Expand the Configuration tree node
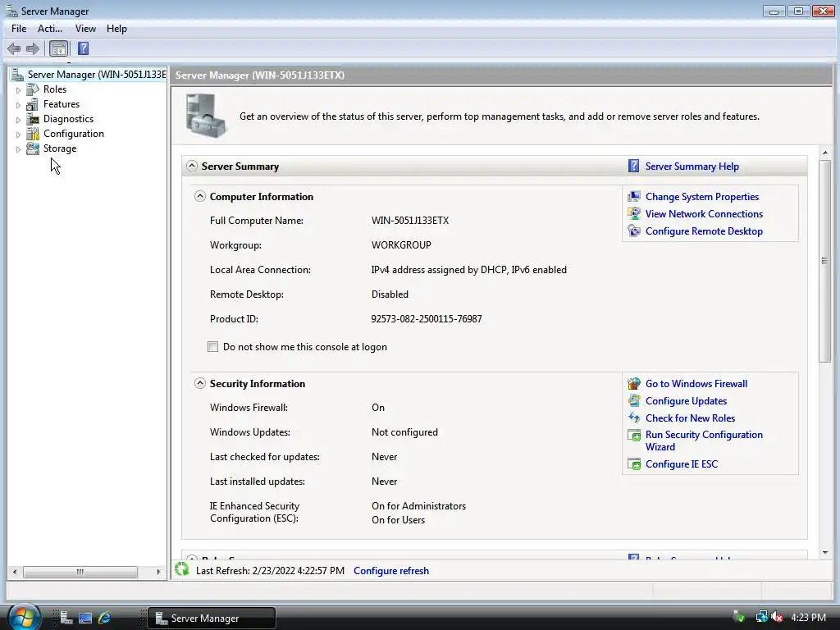Image resolution: width=840 pixels, height=630 pixels. (18, 135)
